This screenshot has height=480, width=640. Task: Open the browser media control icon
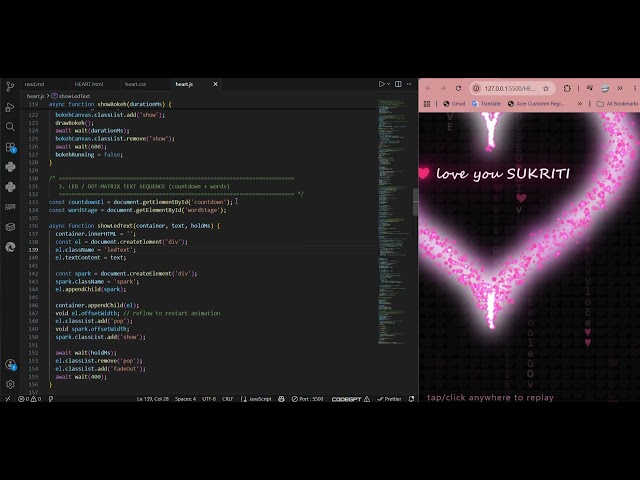pos(589,88)
